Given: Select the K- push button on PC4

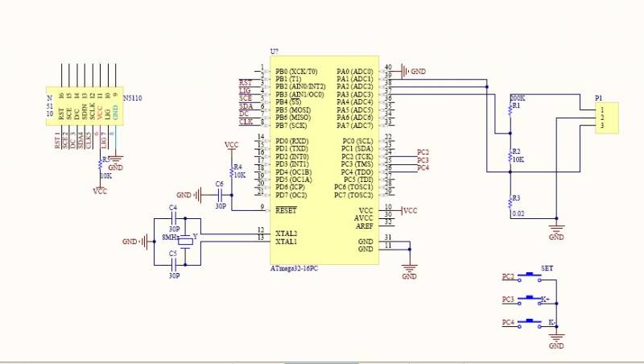Looking at the screenshot, I should coord(530,323).
